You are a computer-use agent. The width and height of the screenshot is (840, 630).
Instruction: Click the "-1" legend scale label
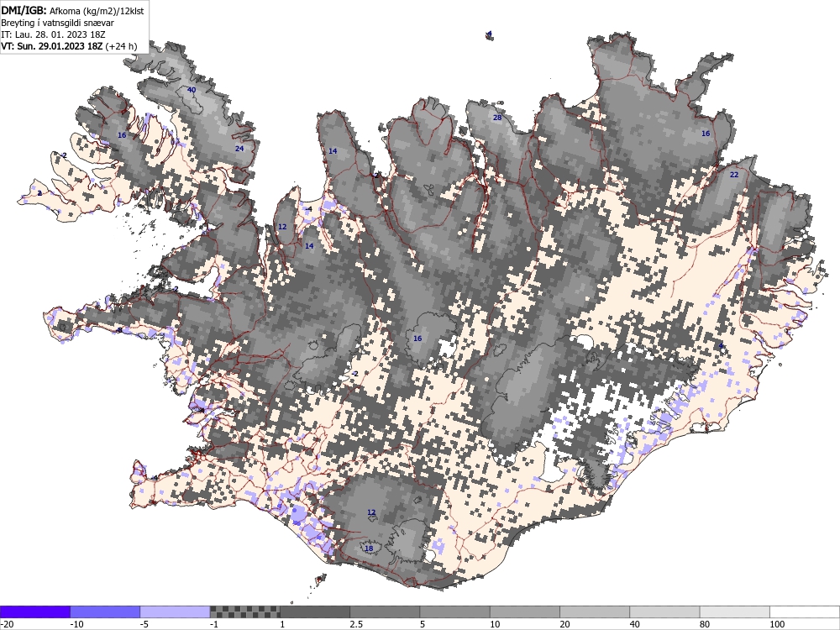tap(215, 625)
